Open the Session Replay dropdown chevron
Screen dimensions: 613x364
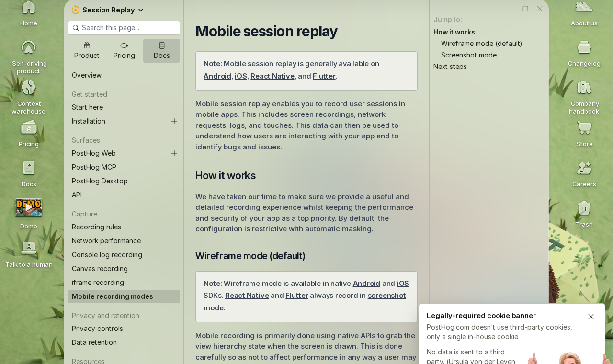(141, 10)
